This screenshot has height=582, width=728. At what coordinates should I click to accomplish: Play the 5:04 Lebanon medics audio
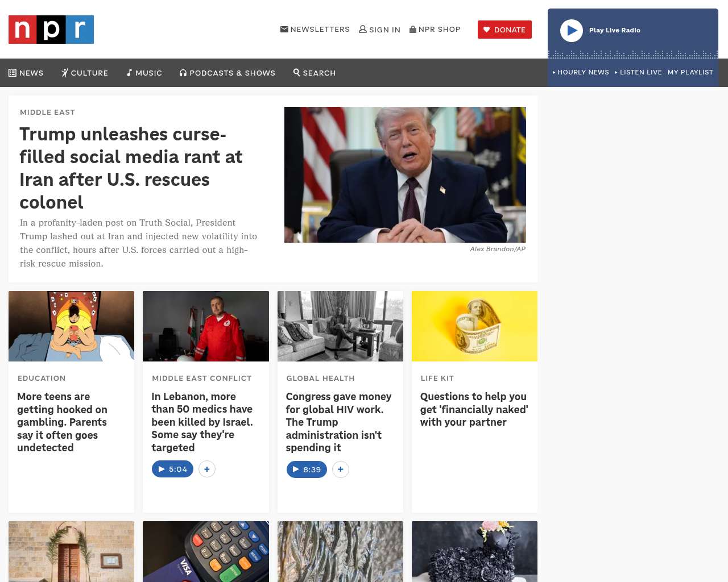click(173, 469)
